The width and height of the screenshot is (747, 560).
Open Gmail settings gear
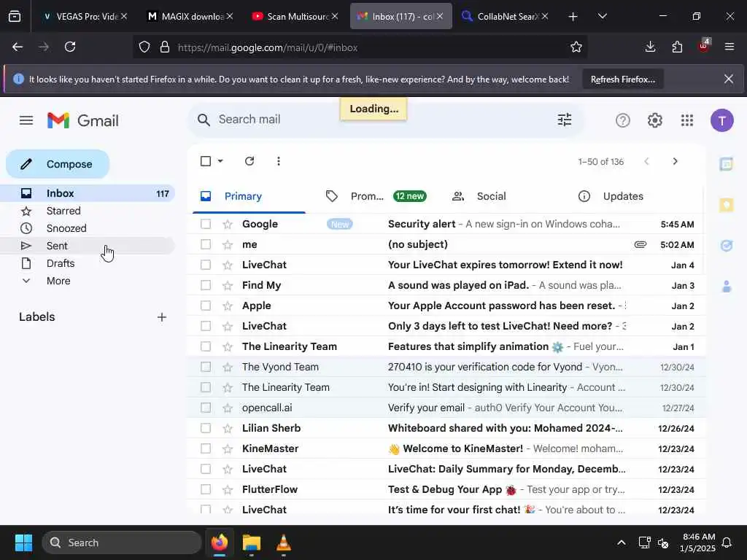tap(655, 120)
